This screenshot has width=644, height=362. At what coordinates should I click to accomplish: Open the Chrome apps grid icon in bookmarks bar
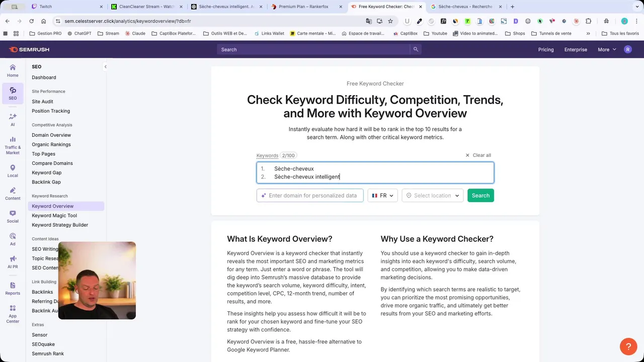coord(16,34)
